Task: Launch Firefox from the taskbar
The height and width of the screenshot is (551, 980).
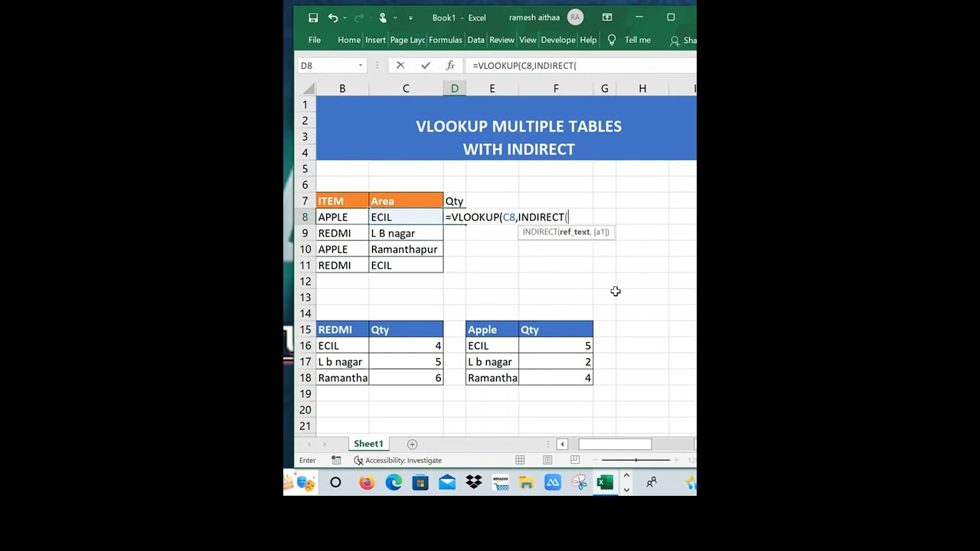Action: point(367,482)
